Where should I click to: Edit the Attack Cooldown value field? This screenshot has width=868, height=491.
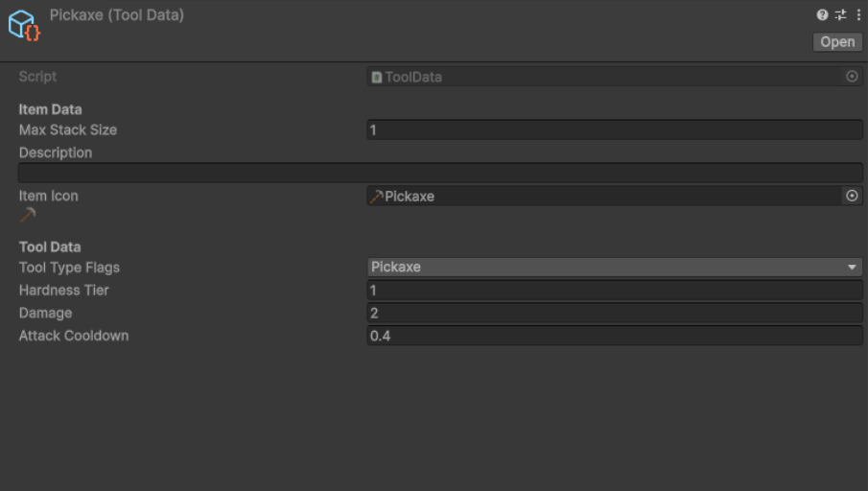(614, 337)
